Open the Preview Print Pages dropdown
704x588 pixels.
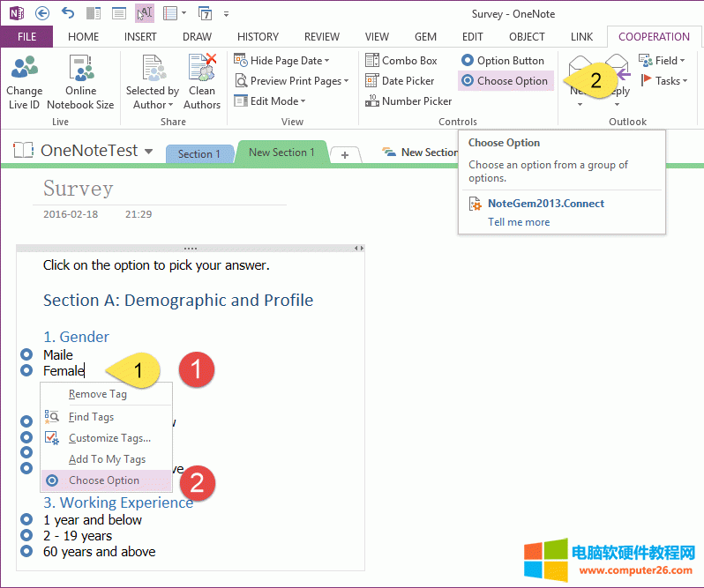[x=292, y=81]
